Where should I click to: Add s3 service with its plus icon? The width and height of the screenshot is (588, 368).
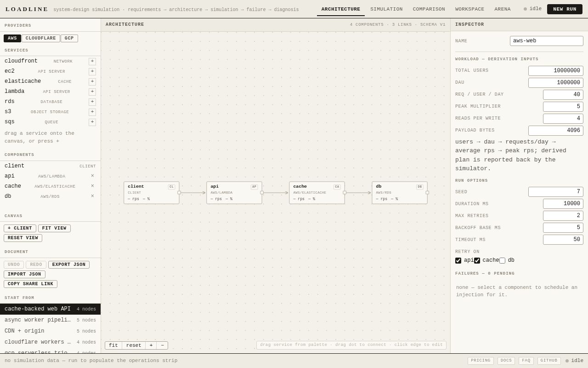pos(92,112)
